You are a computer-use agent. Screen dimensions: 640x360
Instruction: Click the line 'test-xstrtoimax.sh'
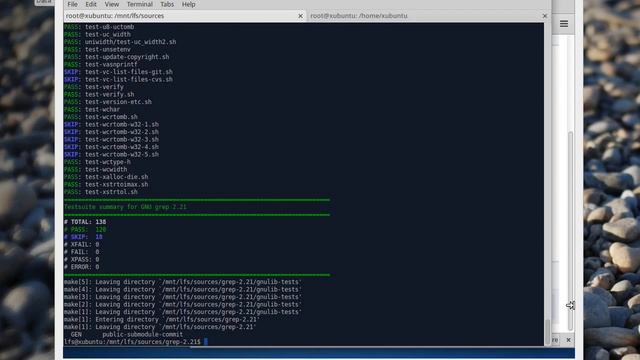(106, 184)
